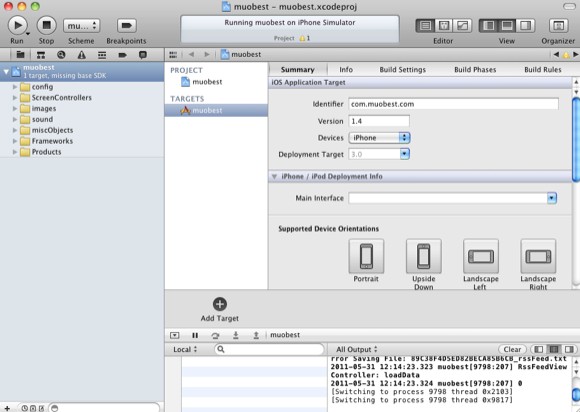Select the Products folder row

point(82,152)
